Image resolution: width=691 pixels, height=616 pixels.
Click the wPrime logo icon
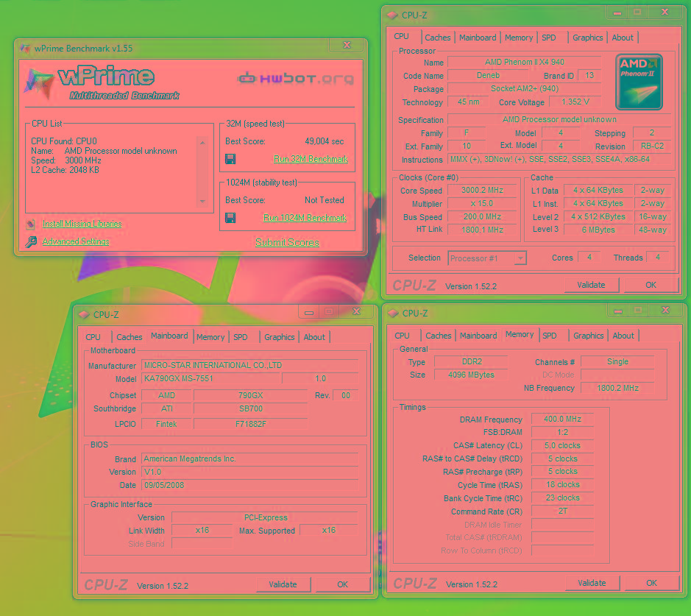pyautogui.click(x=39, y=82)
